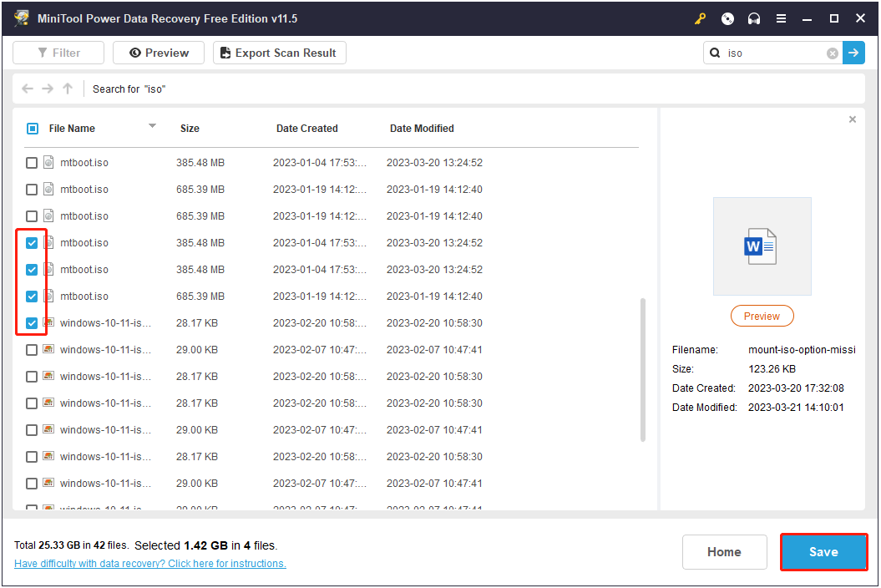881x588 pixels.
Task: Toggle the select-all checkbox beside File Name
Action: coord(33,129)
